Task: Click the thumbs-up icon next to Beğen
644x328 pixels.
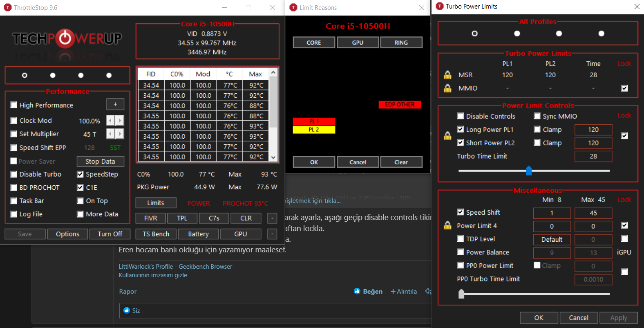Action: coord(357,291)
